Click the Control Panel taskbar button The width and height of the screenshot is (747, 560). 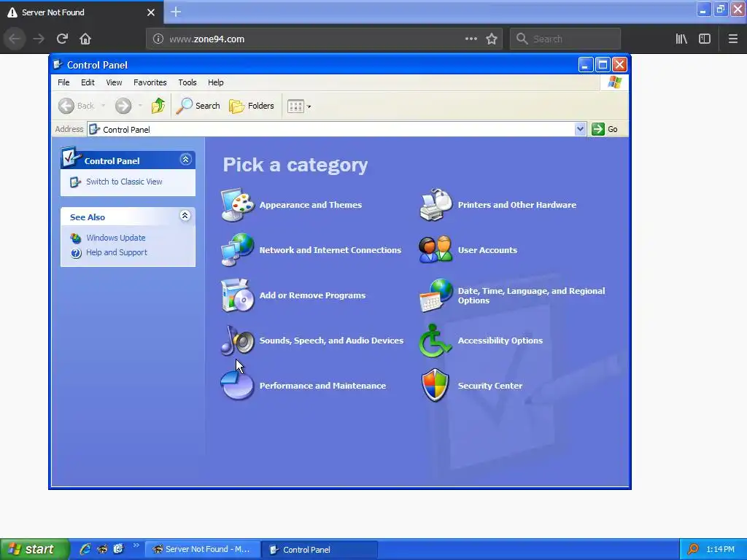point(320,549)
